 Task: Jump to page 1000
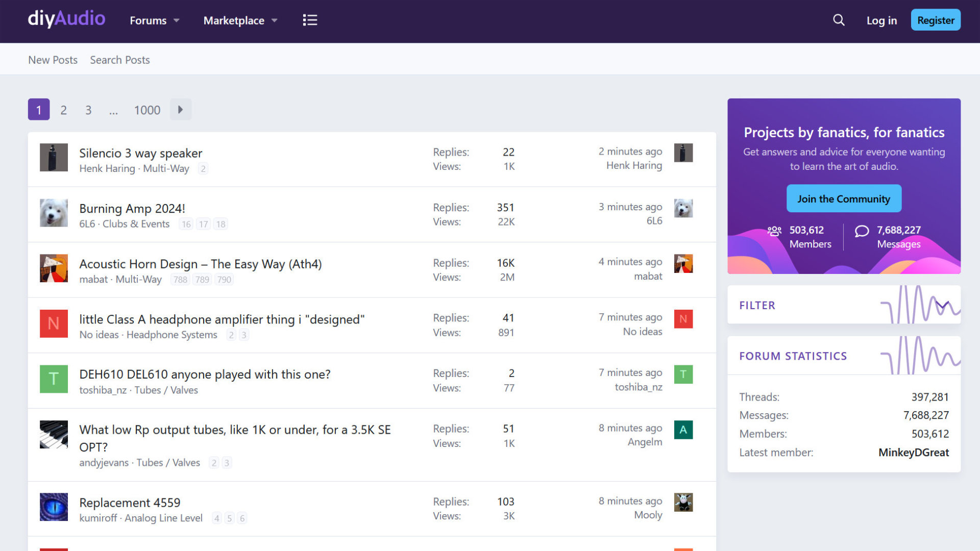tap(147, 110)
